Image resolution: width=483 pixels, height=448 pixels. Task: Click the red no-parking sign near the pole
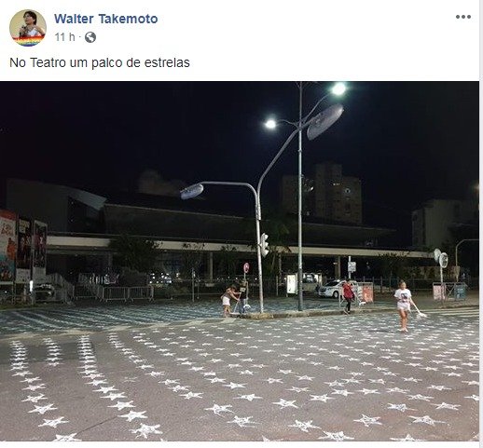point(246,267)
